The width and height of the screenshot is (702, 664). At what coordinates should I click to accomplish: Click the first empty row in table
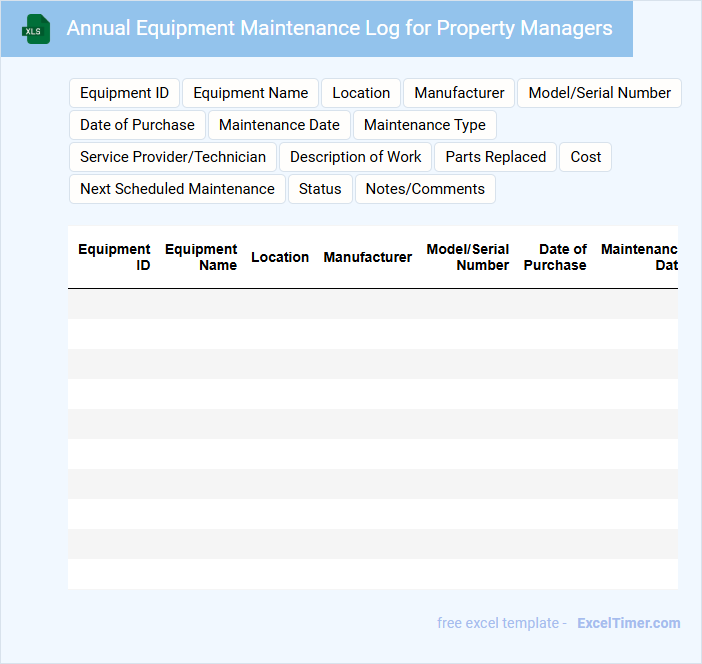pos(372,304)
